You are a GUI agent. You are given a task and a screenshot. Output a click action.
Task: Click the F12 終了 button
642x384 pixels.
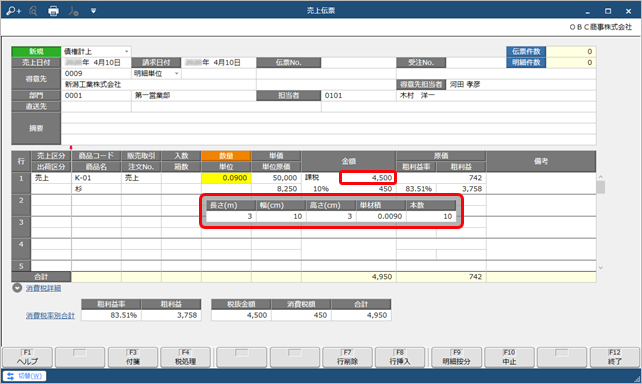[x=615, y=357]
